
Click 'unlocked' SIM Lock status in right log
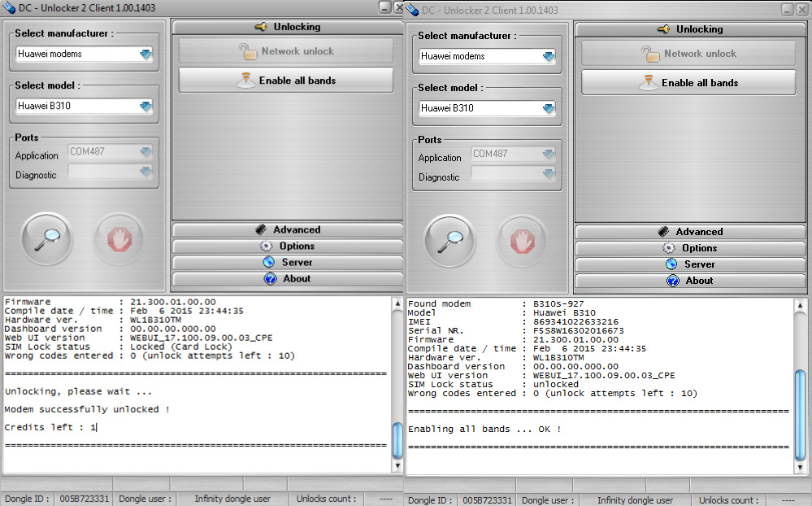pyautogui.click(x=556, y=384)
